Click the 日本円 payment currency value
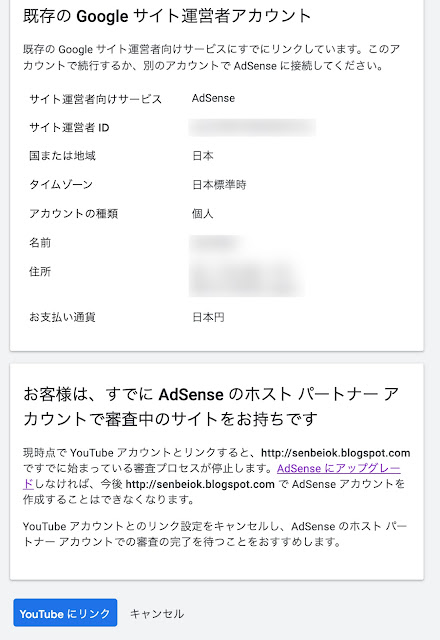 [208, 317]
